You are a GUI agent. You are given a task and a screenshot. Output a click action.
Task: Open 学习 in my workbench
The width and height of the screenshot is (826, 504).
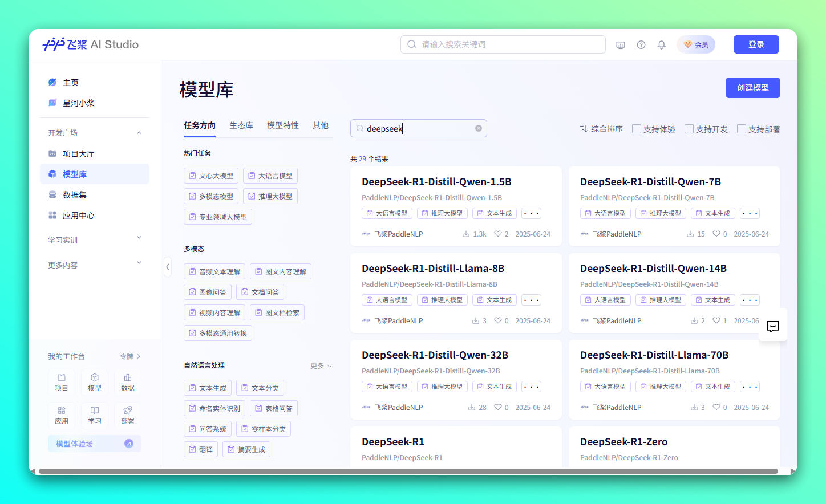(x=95, y=416)
